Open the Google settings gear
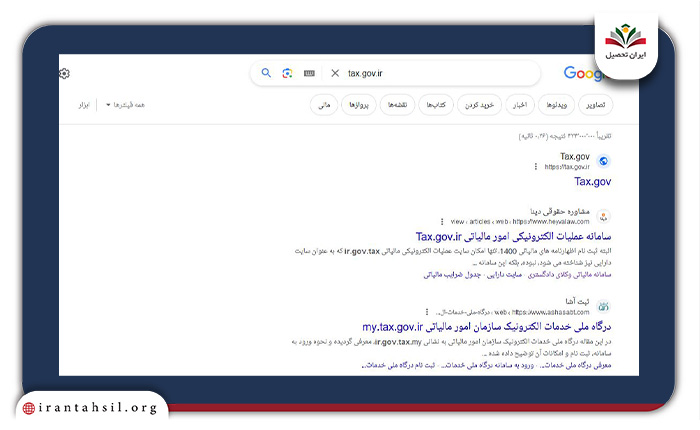Viewport: 700px width, 430px height. point(64,73)
